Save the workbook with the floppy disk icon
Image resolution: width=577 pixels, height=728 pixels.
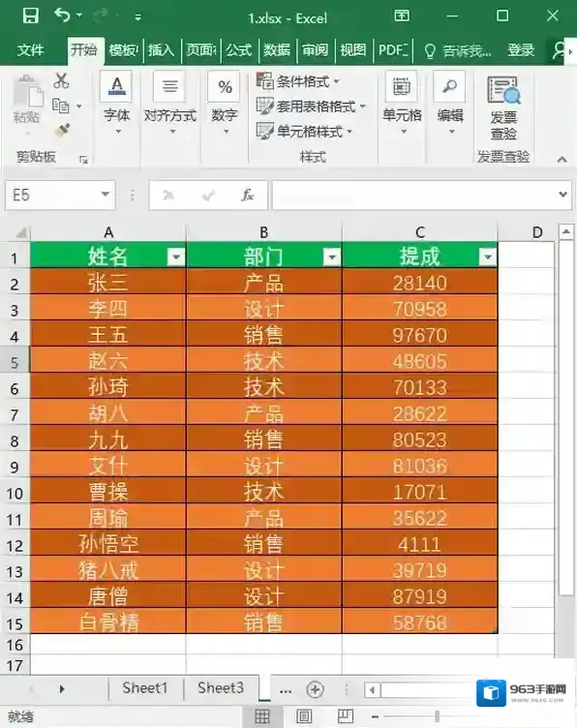pos(31,16)
